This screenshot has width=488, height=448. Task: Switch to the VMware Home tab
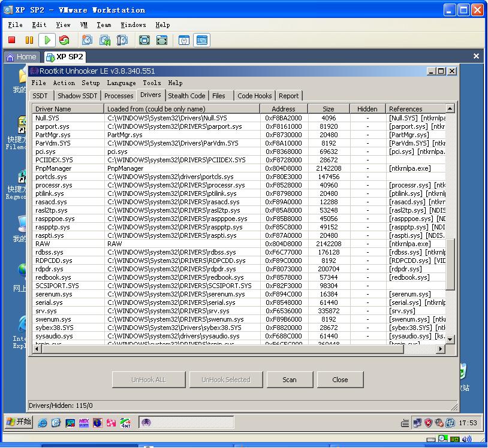[22, 57]
